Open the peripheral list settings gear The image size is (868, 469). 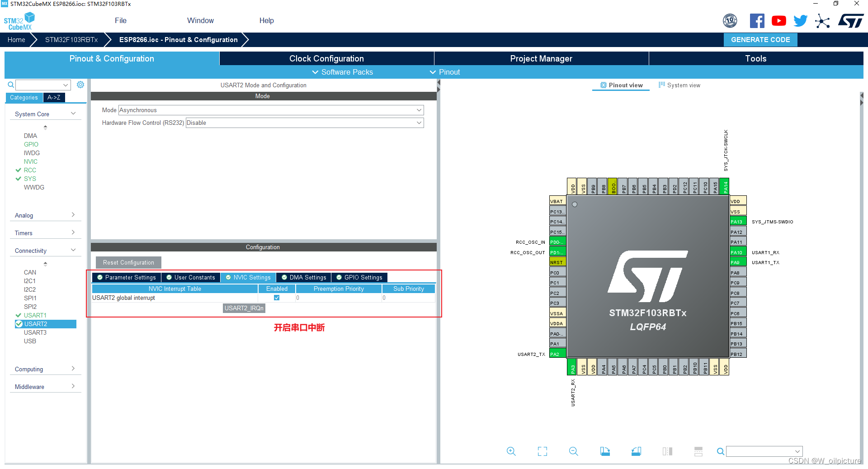[80, 85]
